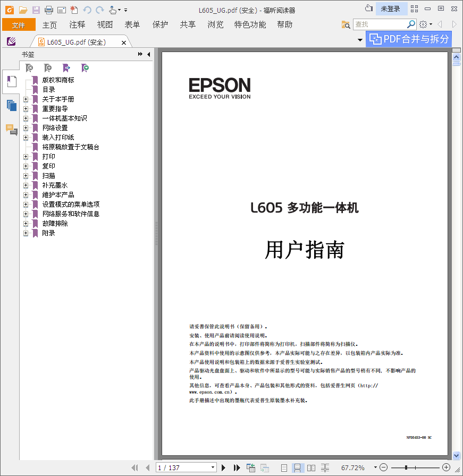463x476 pixels.
Task: Click the bookmark with arrow icon
Action: [66, 68]
